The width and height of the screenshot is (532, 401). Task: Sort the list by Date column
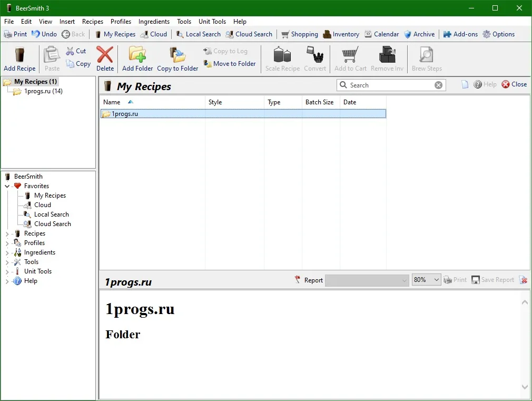pos(363,102)
